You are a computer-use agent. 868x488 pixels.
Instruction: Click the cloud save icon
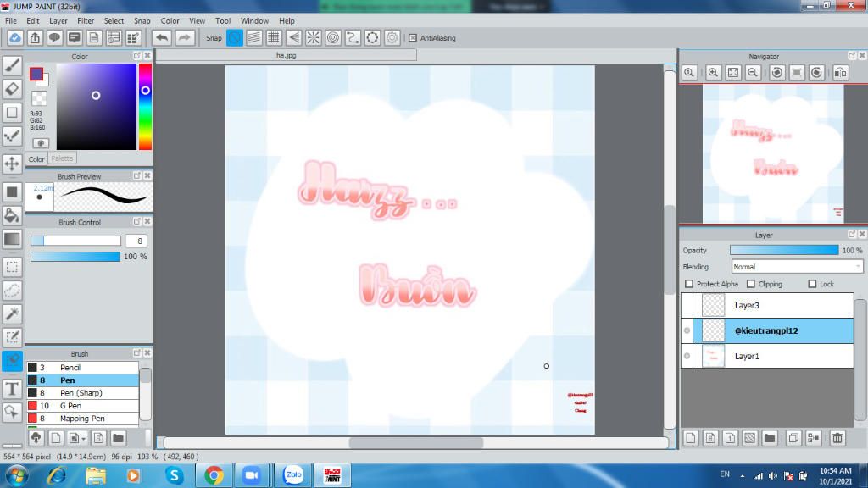tap(15, 37)
